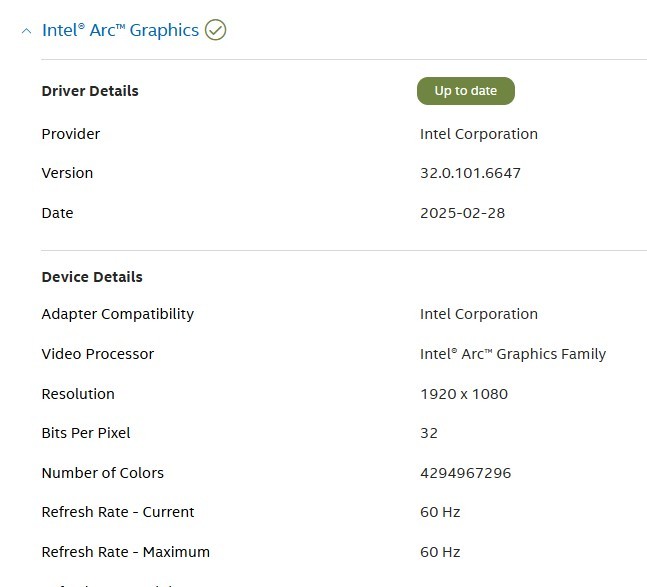Select Refresh Rate - Maximum label
This screenshot has height=587, width=647.
pos(126,552)
